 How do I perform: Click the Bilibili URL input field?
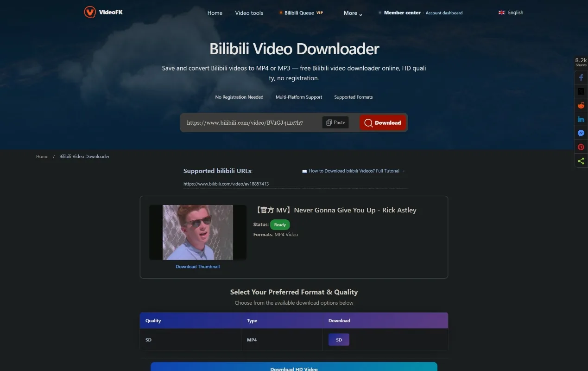(251, 122)
